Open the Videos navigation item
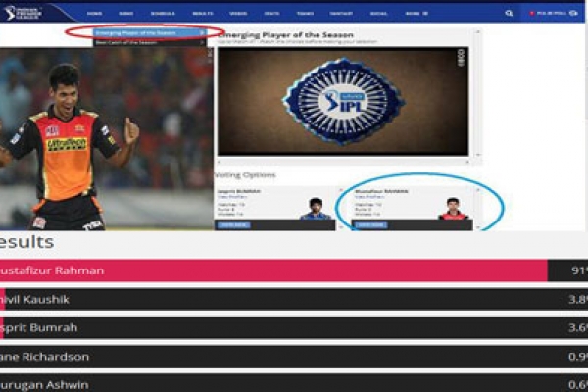Image resolution: width=588 pixels, height=392 pixels. tap(240, 14)
